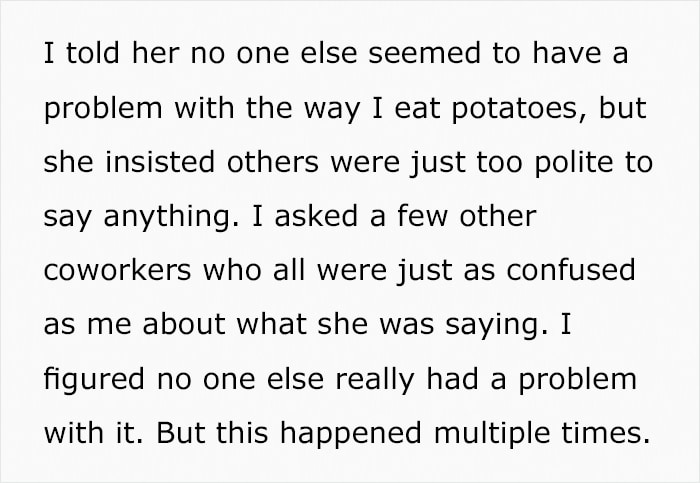The height and width of the screenshot is (483, 700).
Task: Click the word 'But' in the last line
Action: coord(181,433)
